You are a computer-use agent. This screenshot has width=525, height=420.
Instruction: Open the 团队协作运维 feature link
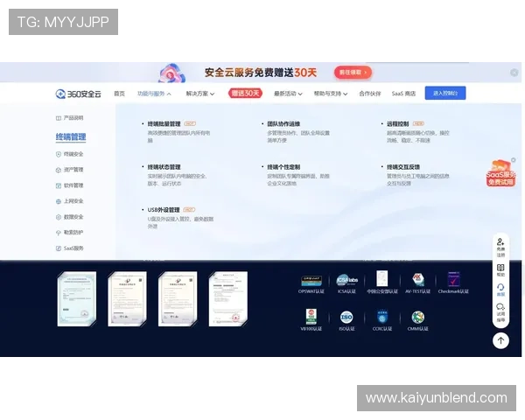tap(283, 124)
